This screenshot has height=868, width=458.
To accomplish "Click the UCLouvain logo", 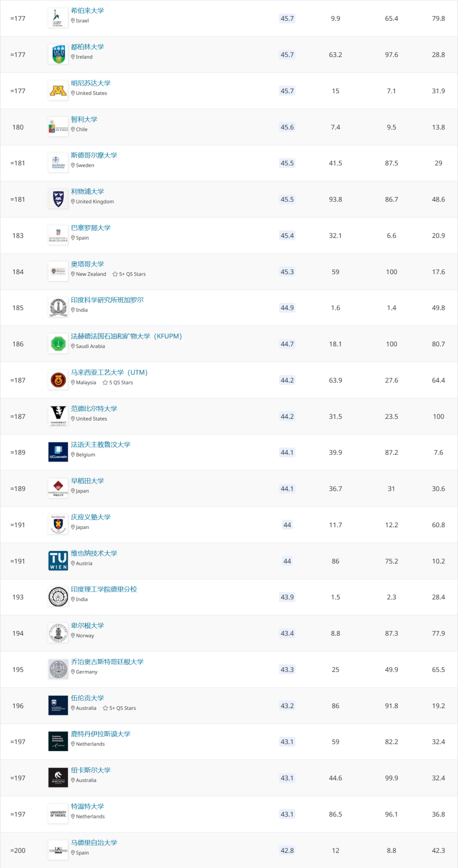I will point(58,452).
